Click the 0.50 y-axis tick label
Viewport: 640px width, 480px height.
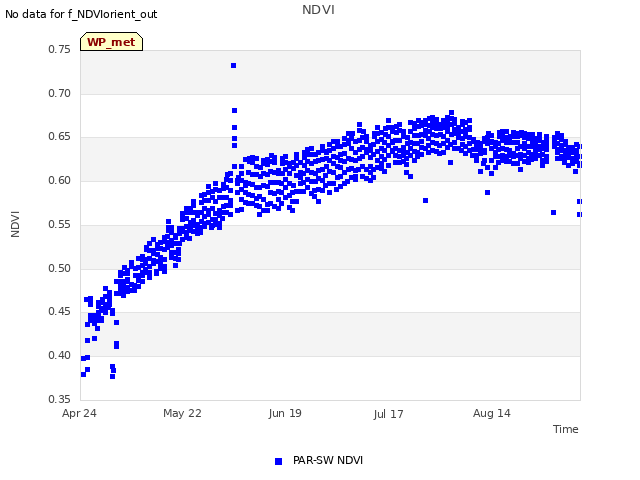tap(60, 269)
